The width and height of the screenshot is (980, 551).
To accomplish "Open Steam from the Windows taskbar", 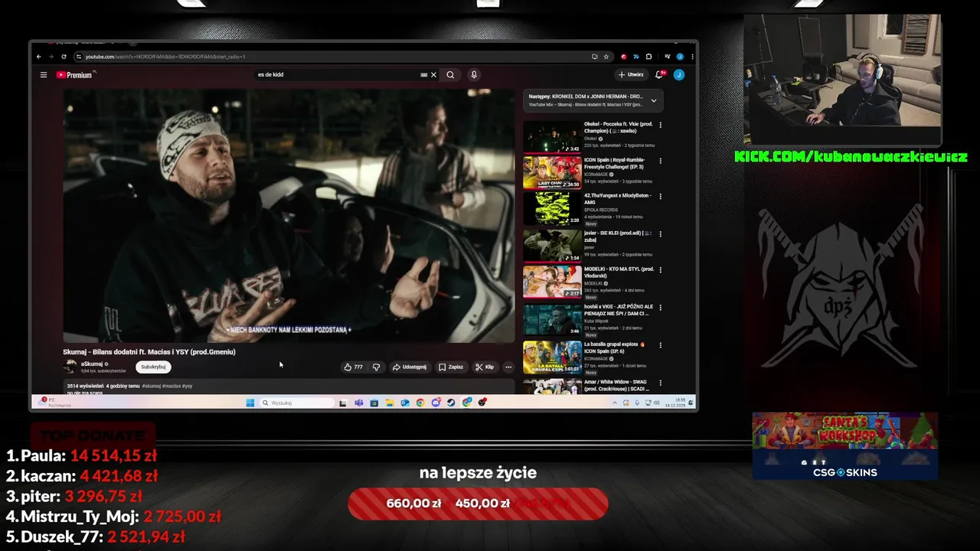I will click(x=451, y=403).
